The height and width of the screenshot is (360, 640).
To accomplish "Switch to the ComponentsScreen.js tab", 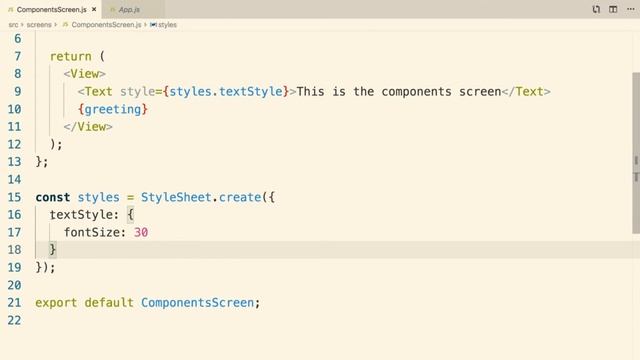I will tap(52, 9).
